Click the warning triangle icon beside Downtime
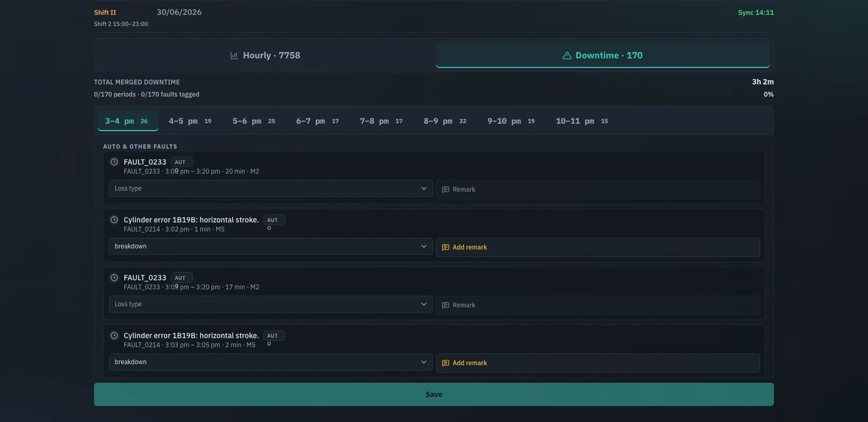Image resolution: width=868 pixels, height=422 pixels. tap(567, 55)
